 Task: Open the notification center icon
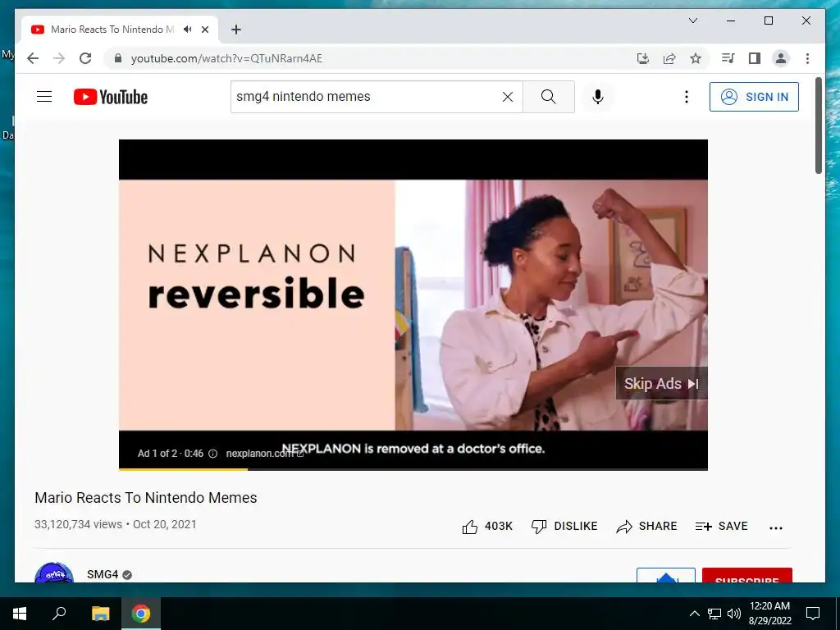point(813,614)
